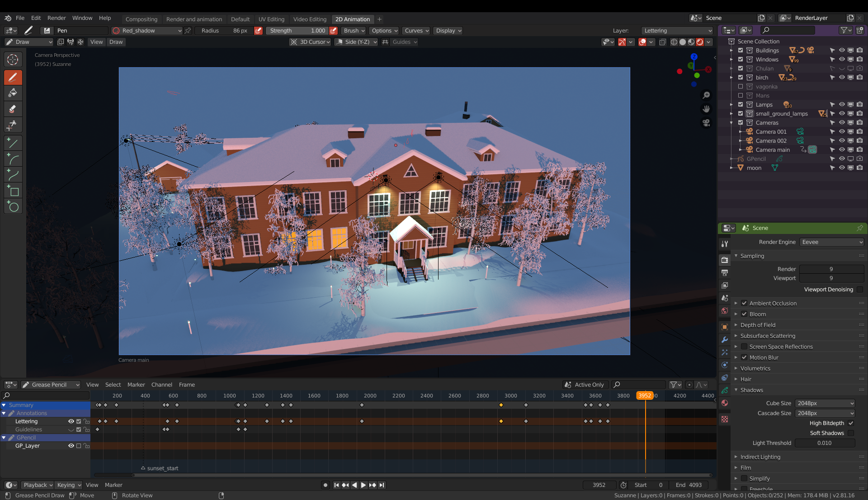The height and width of the screenshot is (500, 868).
Task: Toggle the Soft Shadows checkbox
Action: pos(851,433)
